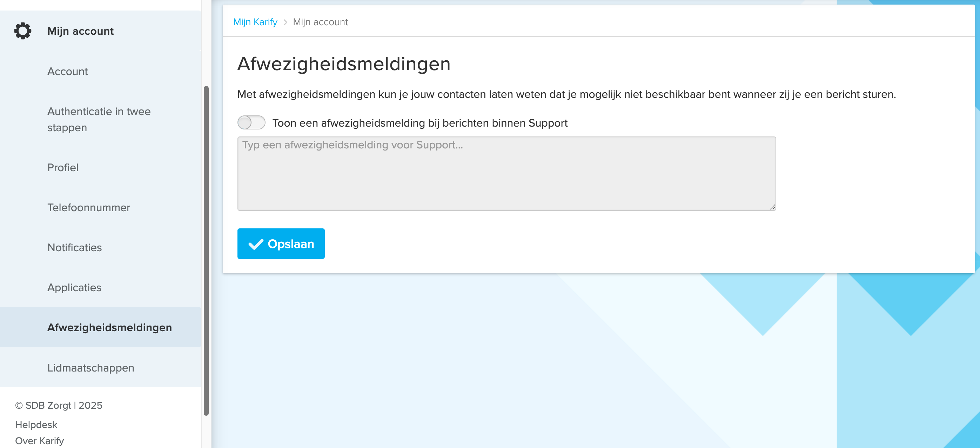
Task: Enable the Support afwezigheidsmelding toggle
Action: [251, 122]
